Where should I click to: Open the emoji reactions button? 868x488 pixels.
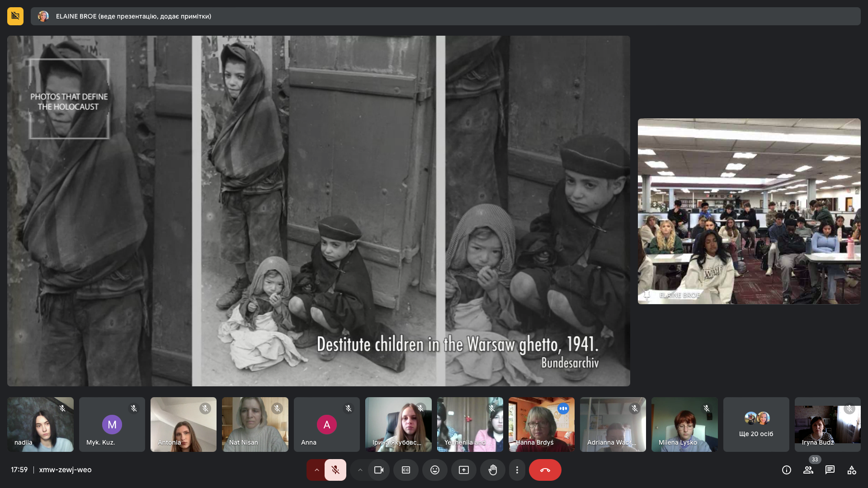(435, 470)
